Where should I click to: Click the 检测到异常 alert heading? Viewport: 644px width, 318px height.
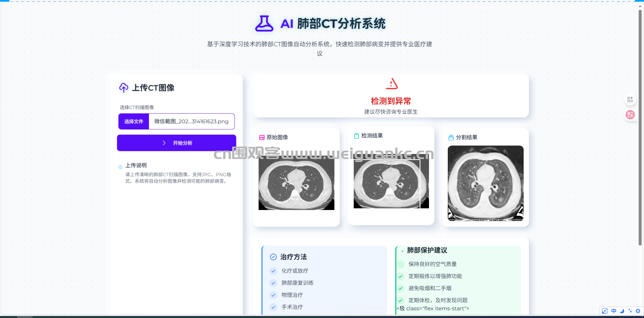391,101
